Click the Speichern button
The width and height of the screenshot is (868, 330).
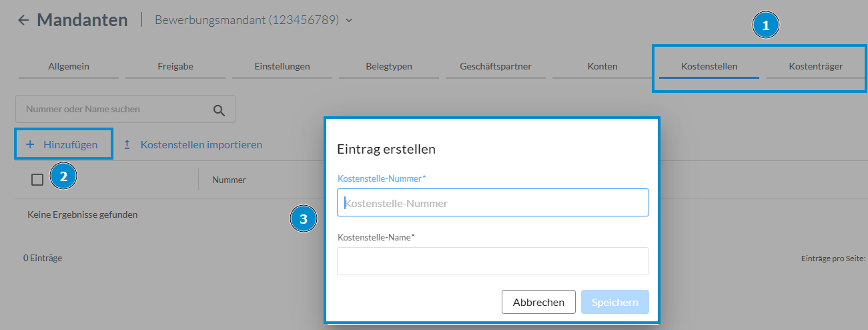point(615,302)
